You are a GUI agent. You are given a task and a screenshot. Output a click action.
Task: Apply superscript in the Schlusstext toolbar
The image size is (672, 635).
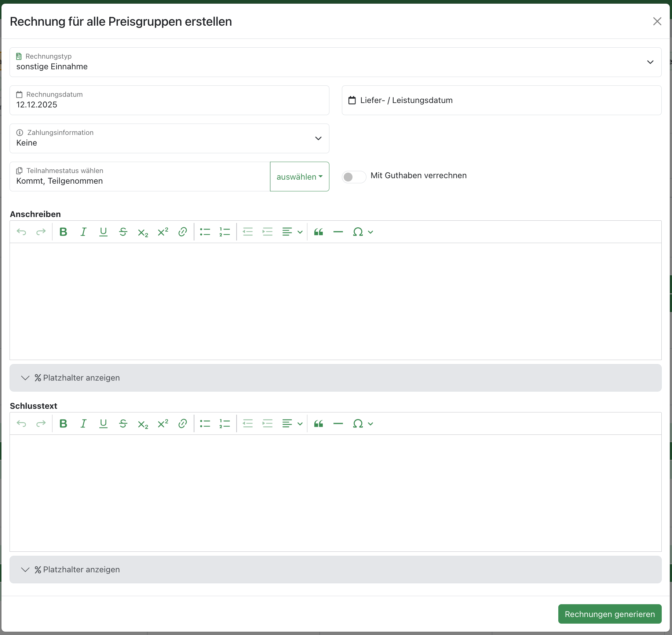pyautogui.click(x=163, y=423)
